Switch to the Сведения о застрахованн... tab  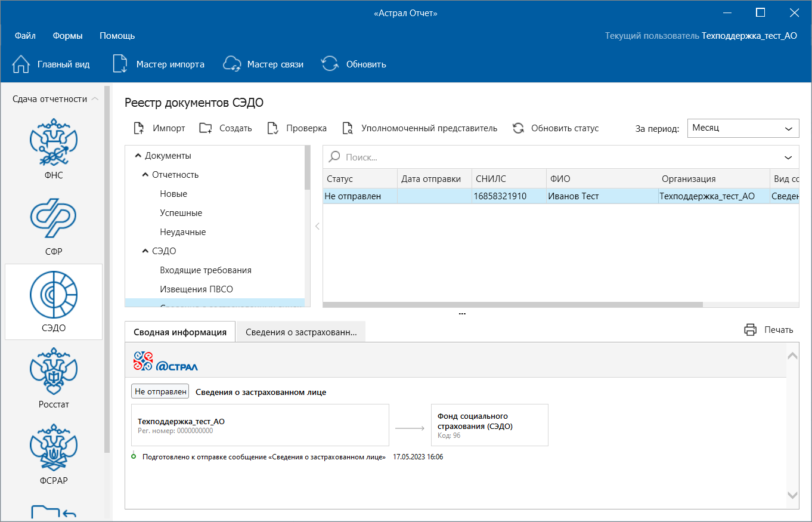click(x=301, y=332)
